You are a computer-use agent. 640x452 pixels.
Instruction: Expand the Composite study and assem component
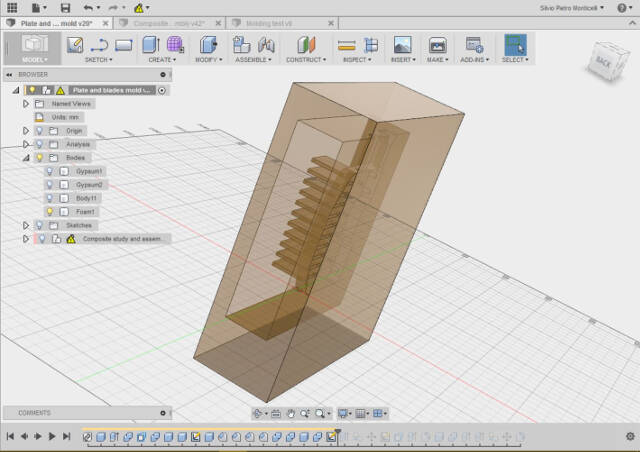[x=26, y=239]
